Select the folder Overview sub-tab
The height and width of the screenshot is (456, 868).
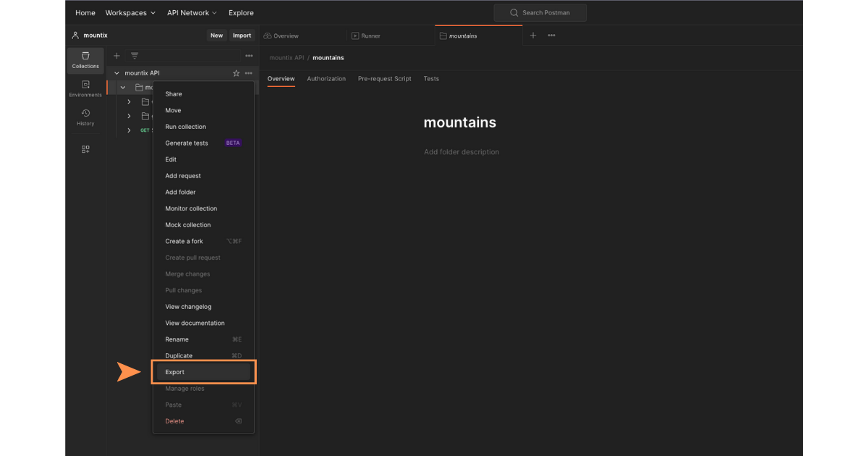[281, 79]
